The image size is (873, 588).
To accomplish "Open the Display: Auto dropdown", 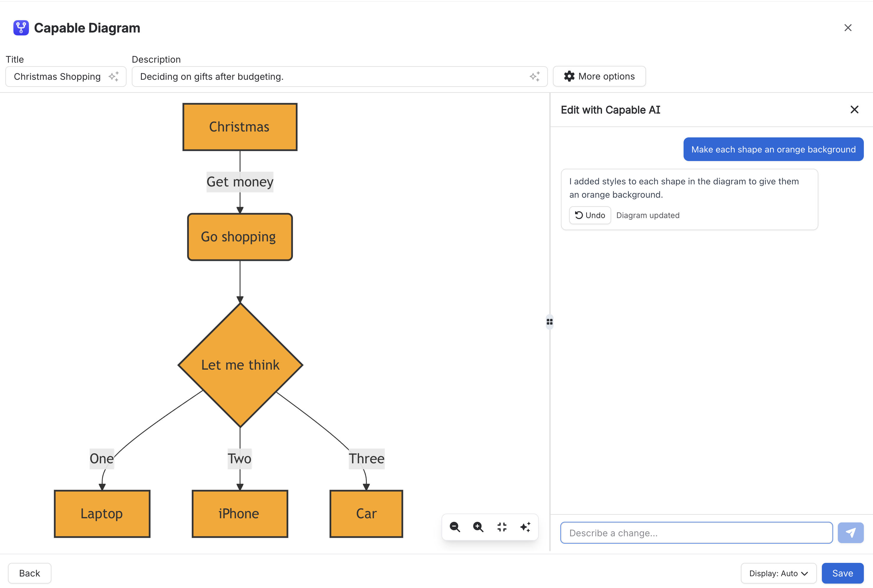I will 778,573.
